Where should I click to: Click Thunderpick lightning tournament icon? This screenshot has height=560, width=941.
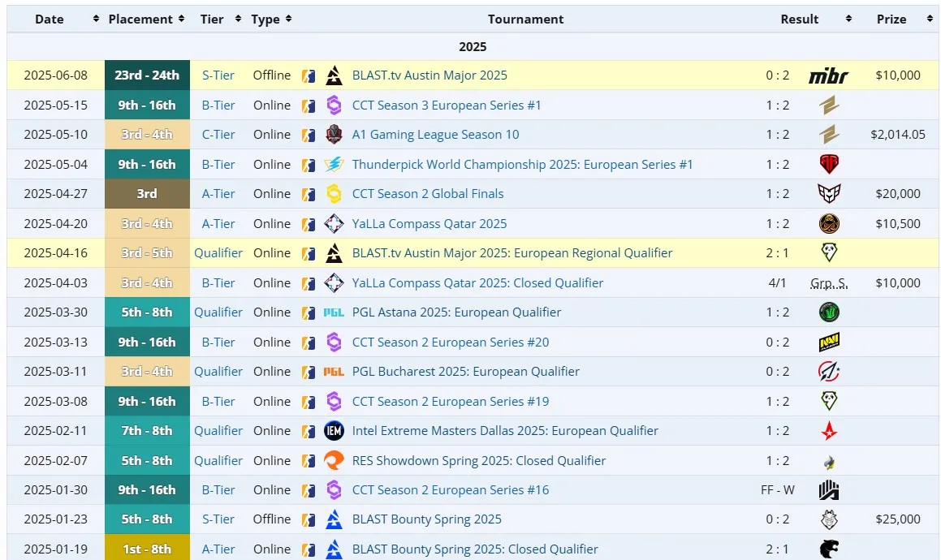(x=334, y=164)
